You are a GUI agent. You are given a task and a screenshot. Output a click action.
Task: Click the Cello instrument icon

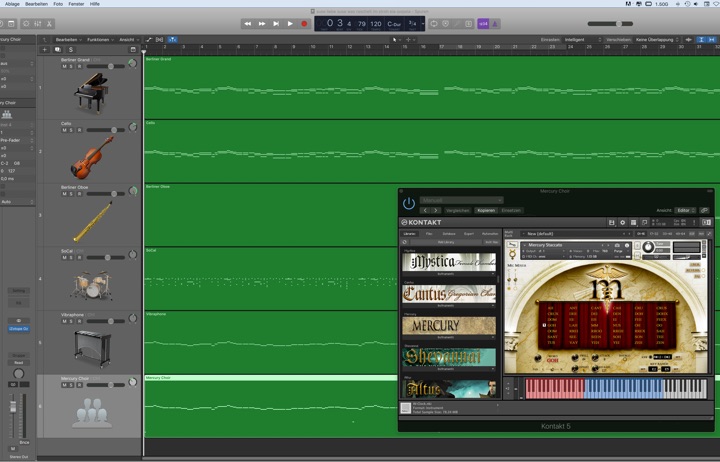point(92,158)
